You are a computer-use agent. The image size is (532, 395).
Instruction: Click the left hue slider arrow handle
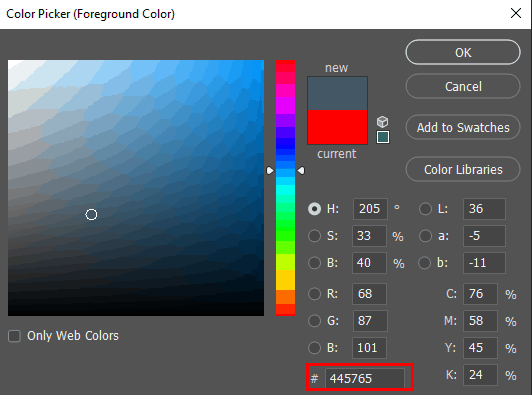pyautogui.click(x=270, y=170)
